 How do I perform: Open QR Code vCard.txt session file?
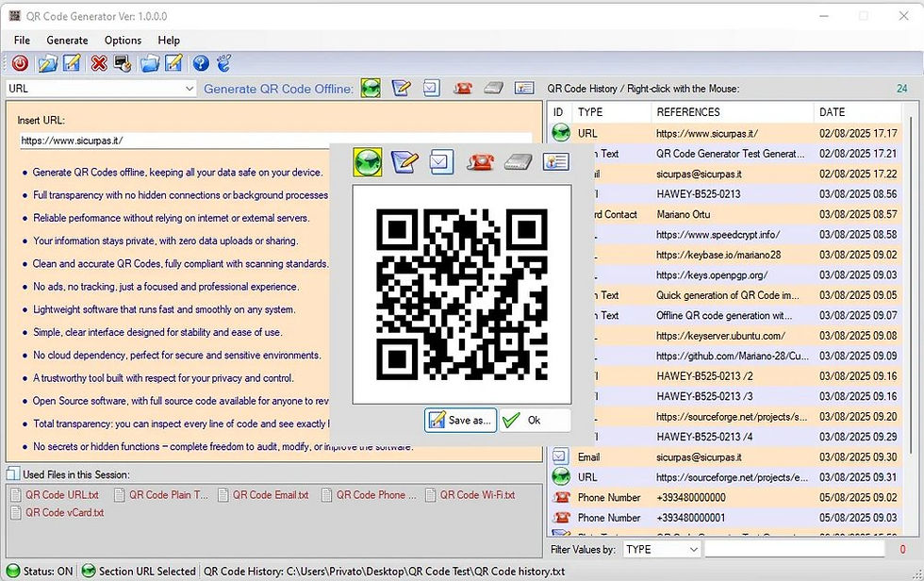58,513
